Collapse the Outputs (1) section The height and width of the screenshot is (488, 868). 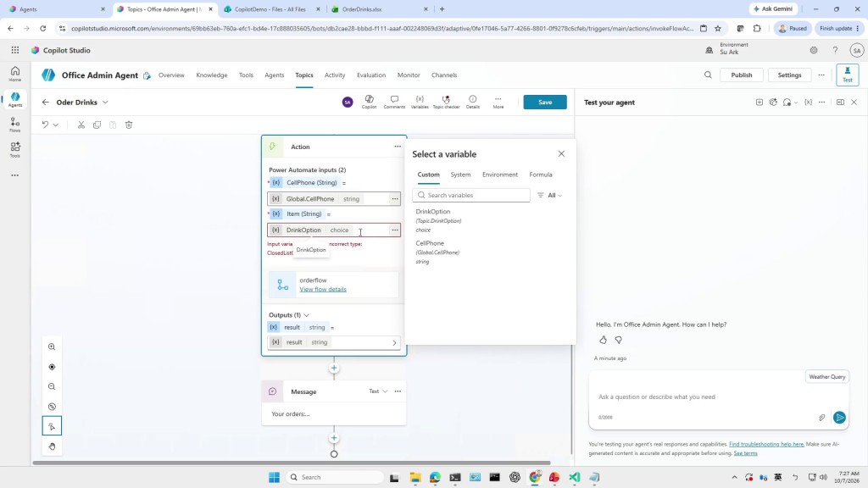(x=307, y=315)
